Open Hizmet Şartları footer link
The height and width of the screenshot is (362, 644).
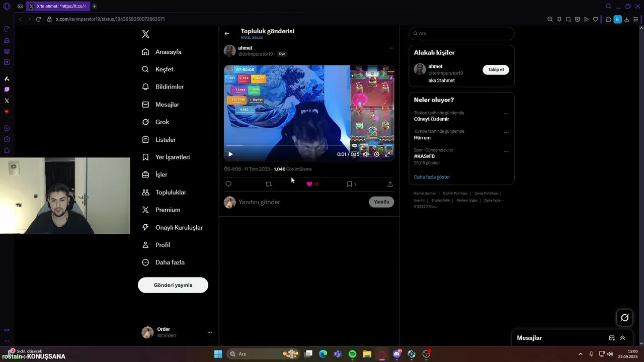pos(425,194)
